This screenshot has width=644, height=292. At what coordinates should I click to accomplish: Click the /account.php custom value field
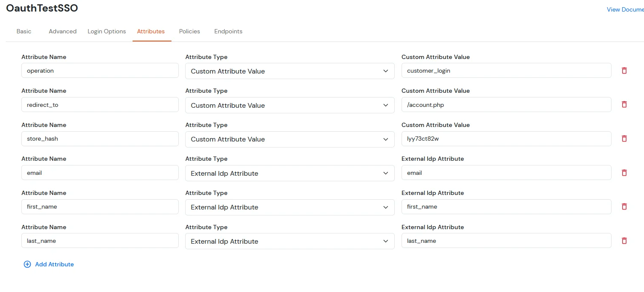point(506,105)
